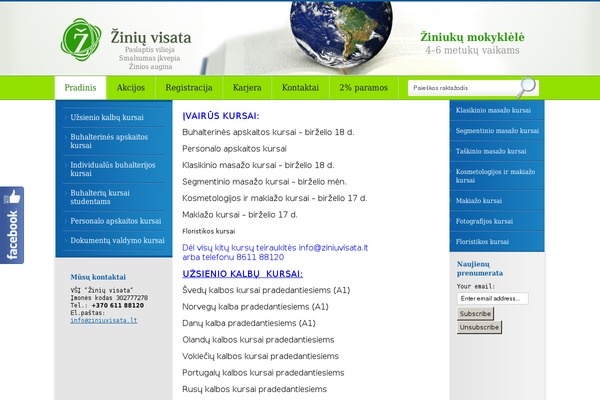Select Kosmetologijos ir makiažo kursai - birželio 17 d.
Screen dimensions: 600x400
[x=275, y=198]
